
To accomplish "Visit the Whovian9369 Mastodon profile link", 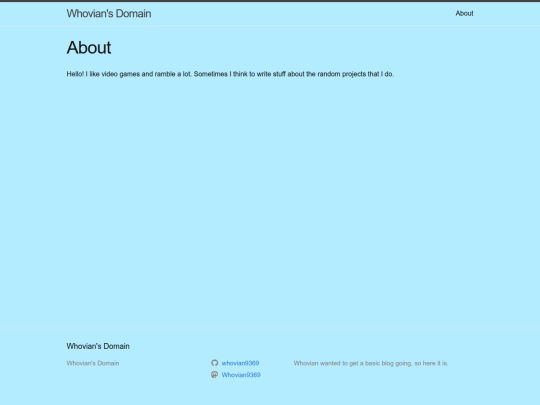I will [x=241, y=375].
